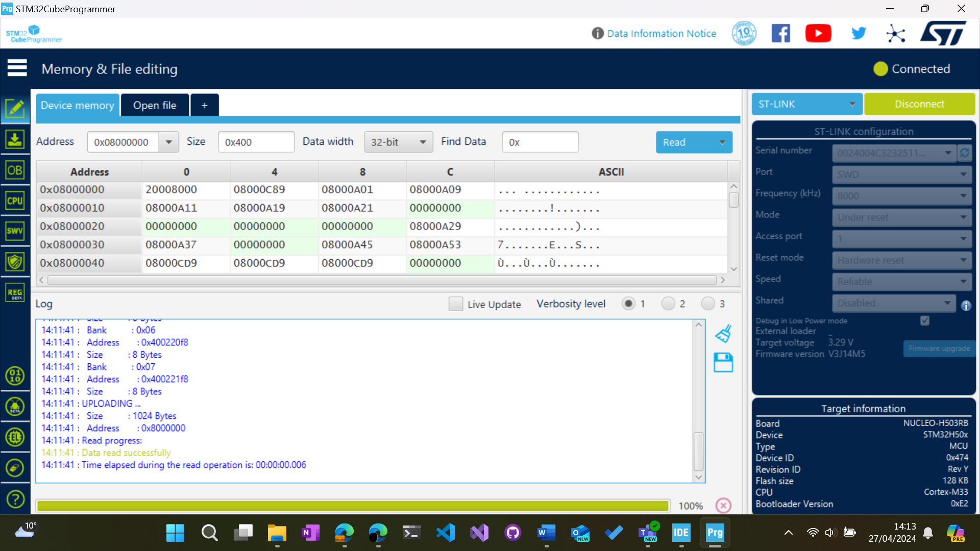Open the register viewer (REG) panel

point(15,292)
